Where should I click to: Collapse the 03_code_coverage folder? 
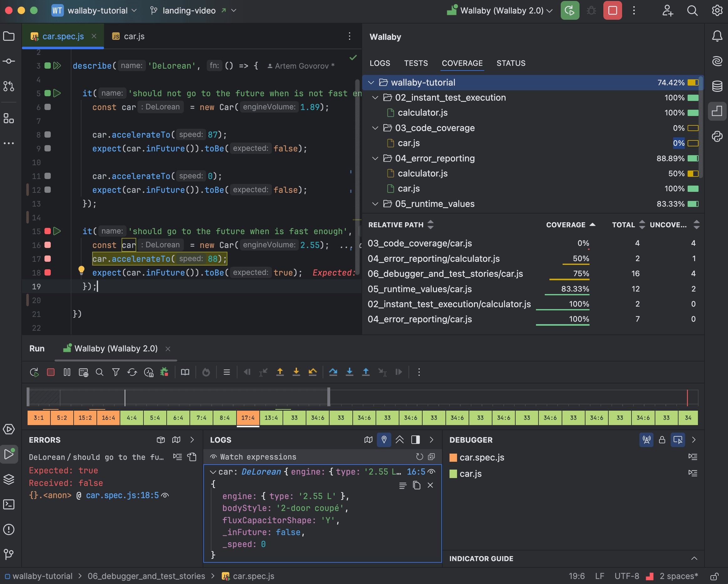tap(375, 128)
